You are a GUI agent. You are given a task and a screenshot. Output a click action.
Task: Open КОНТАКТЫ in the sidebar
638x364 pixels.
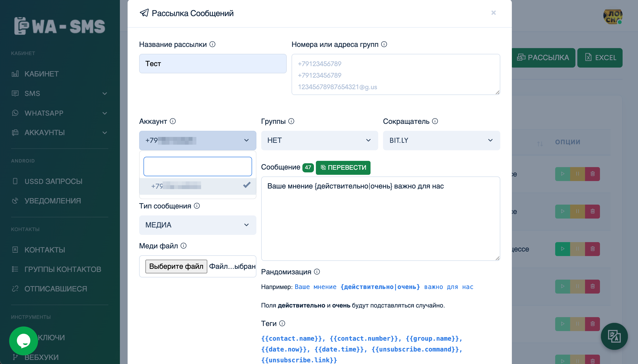tap(45, 250)
